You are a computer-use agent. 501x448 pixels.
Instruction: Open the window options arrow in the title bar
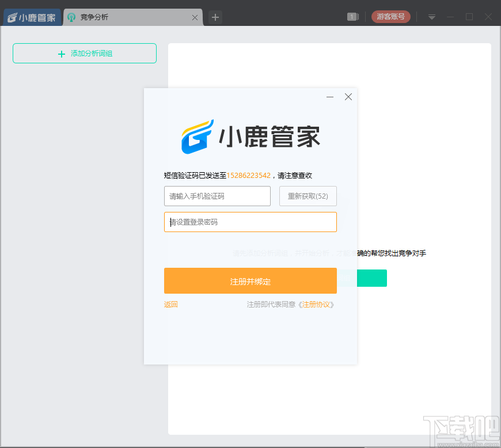[431, 17]
